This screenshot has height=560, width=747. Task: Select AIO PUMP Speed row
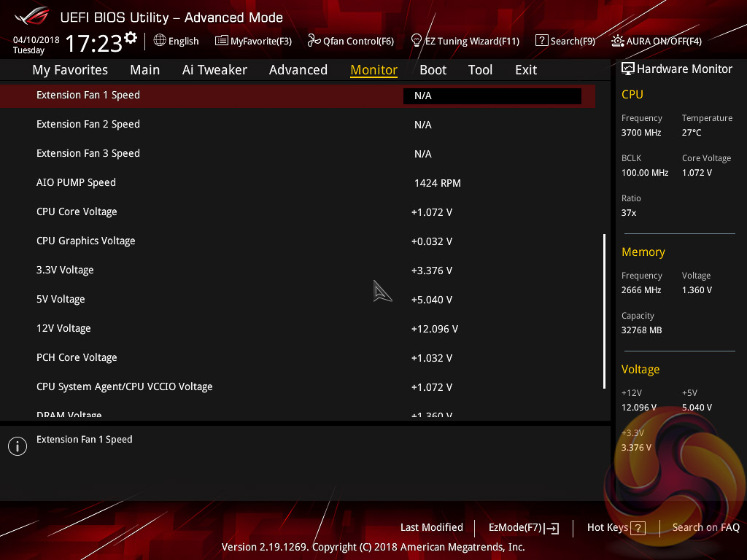coord(298,183)
